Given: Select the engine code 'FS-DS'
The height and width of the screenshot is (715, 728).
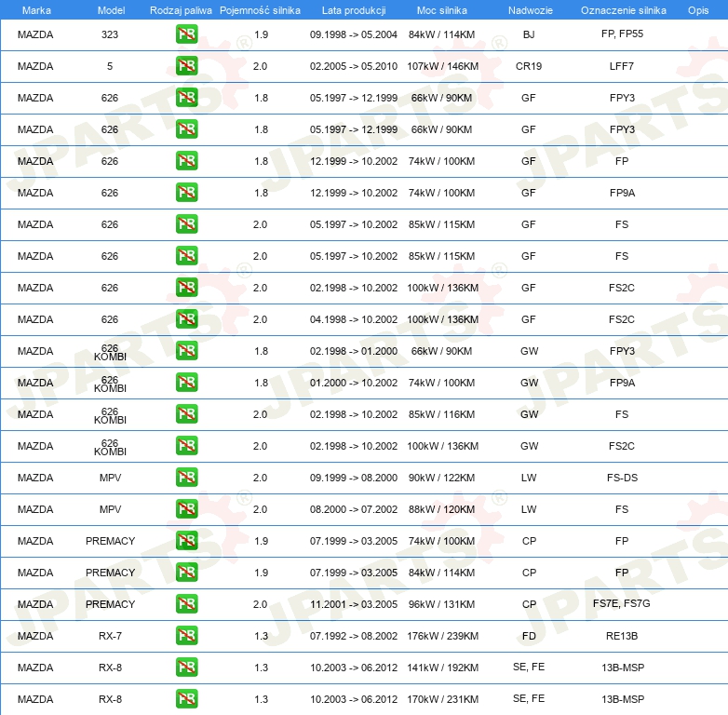Looking at the screenshot, I should coord(622,478).
